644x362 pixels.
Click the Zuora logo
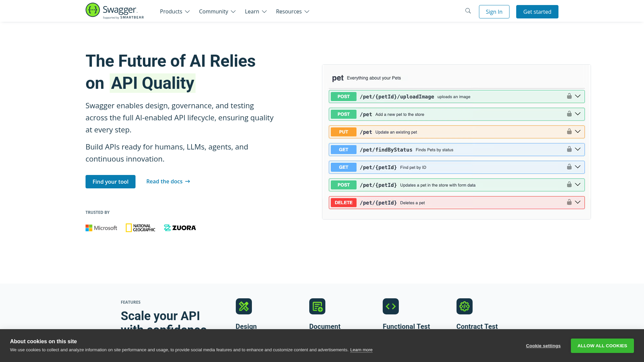coord(180,228)
